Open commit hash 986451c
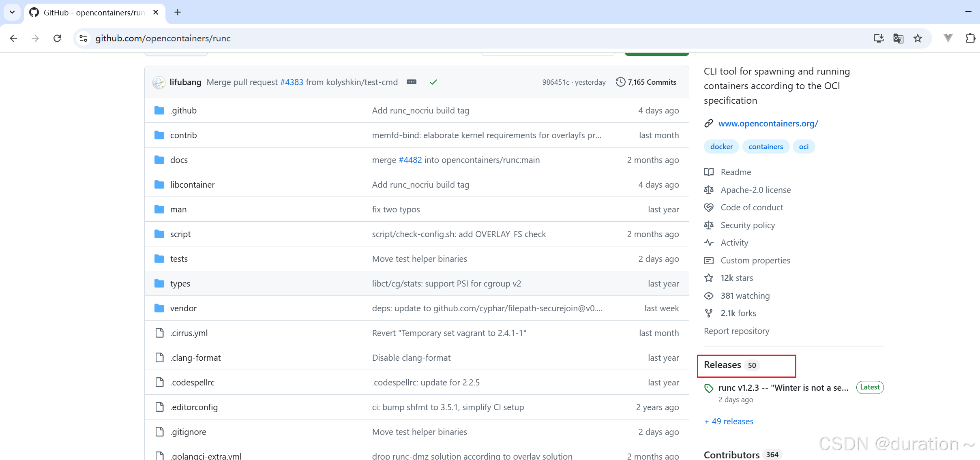 (x=556, y=82)
